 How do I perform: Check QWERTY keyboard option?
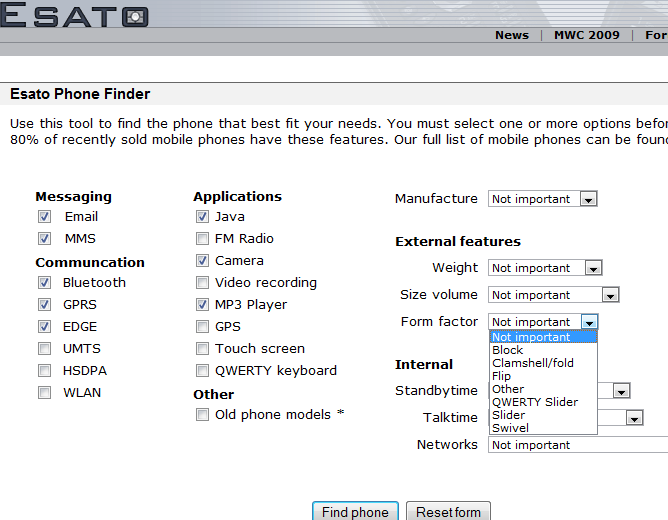click(x=202, y=371)
